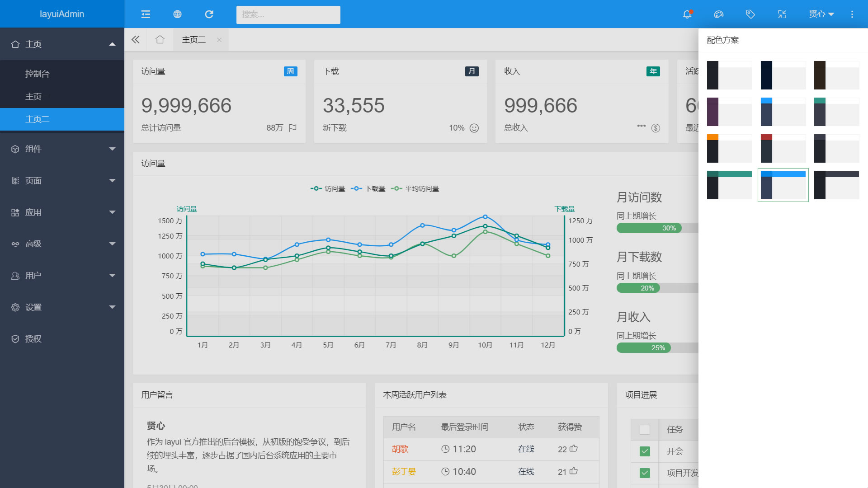Image resolution: width=868 pixels, height=488 pixels.
Task: Close the 主页二 tab
Action: 219,40
